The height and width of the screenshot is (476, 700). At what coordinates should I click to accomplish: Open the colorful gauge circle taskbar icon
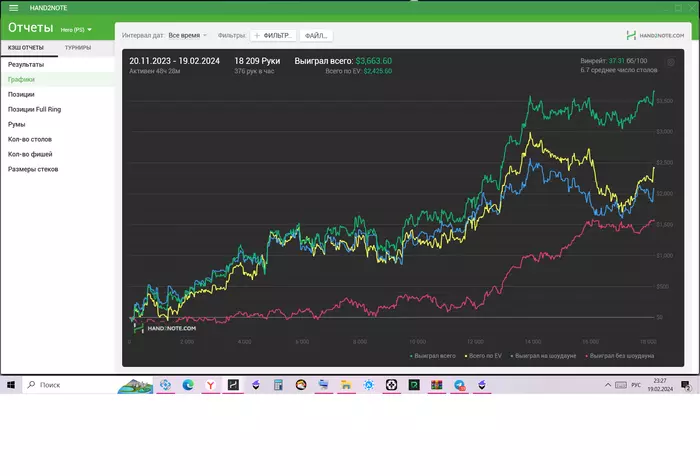301,385
